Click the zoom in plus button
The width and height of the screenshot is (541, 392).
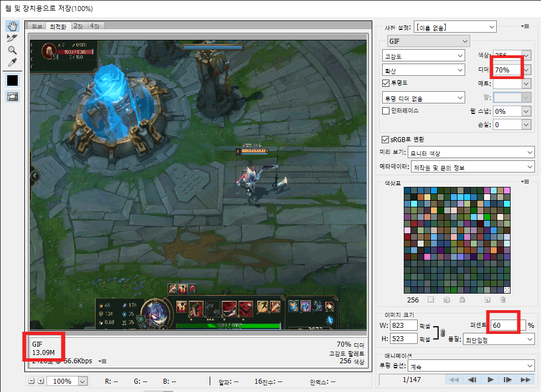(x=41, y=381)
